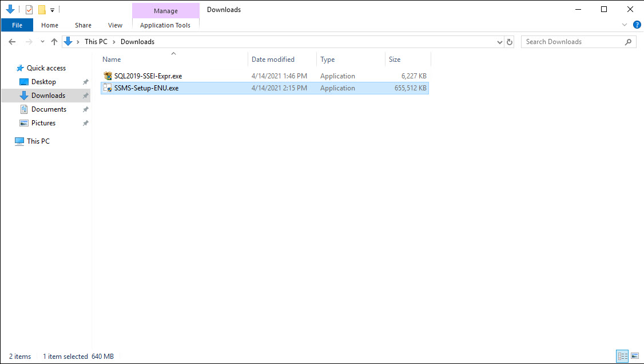The height and width of the screenshot is (364, 644).
Task: Open Downloads in the navigation pane
Action: click(48, 96)
